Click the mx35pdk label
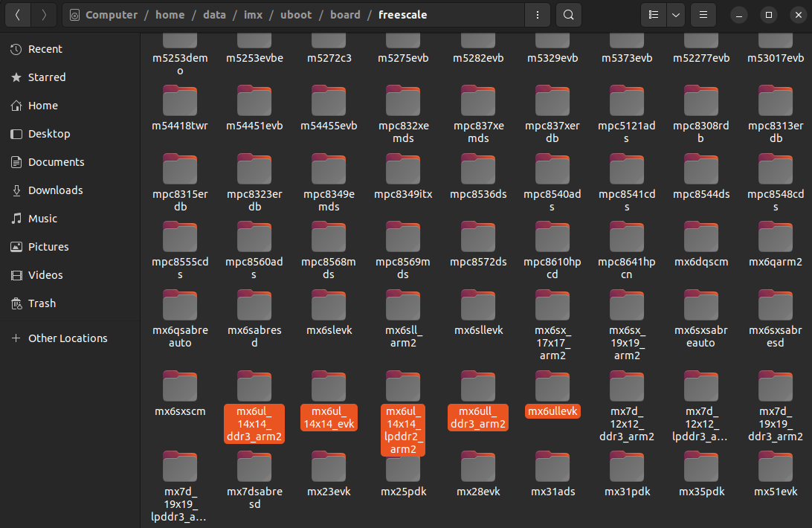 (x=701, y=492)
